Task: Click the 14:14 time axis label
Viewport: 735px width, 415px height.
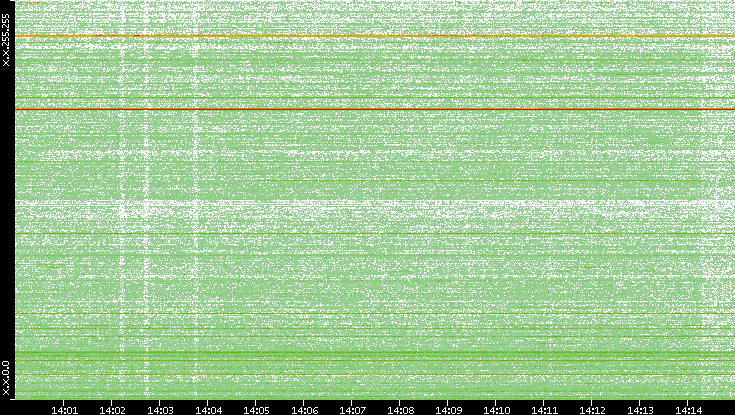Action: click(688, 410)
